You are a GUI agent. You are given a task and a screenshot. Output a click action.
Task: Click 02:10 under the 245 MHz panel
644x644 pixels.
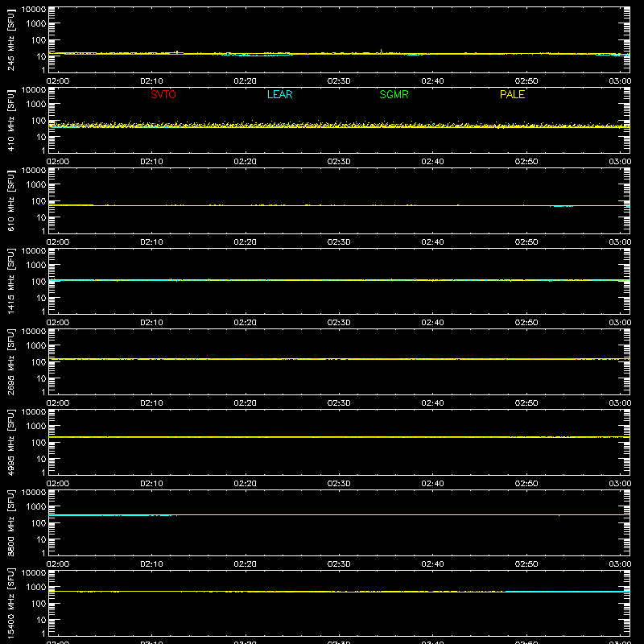click(151, 81)
